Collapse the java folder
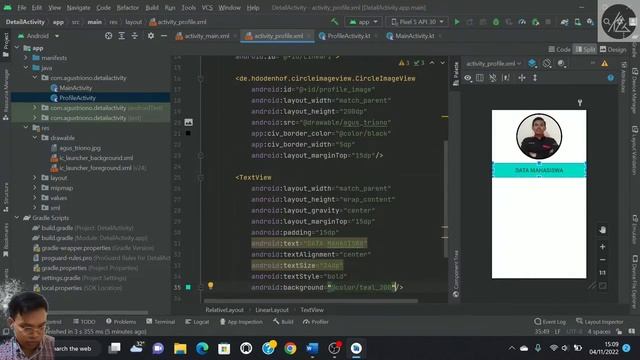Screen dimensions: 640x360 coord(26,68)
